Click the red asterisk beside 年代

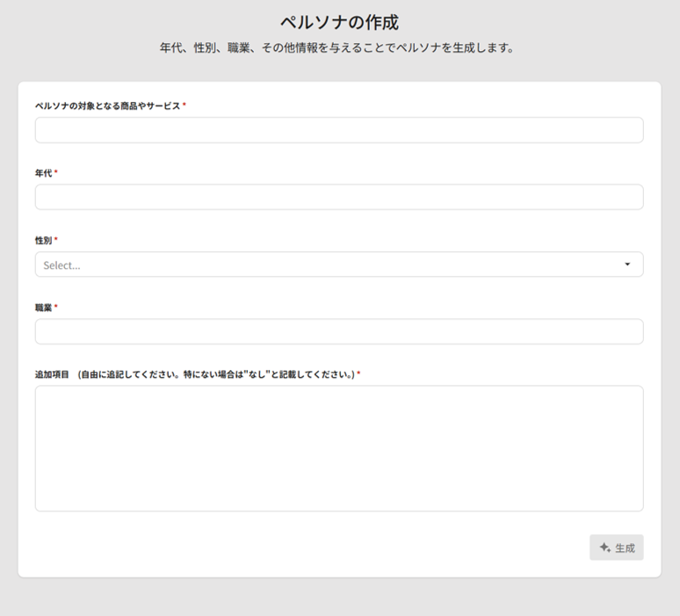click(56, 173)
